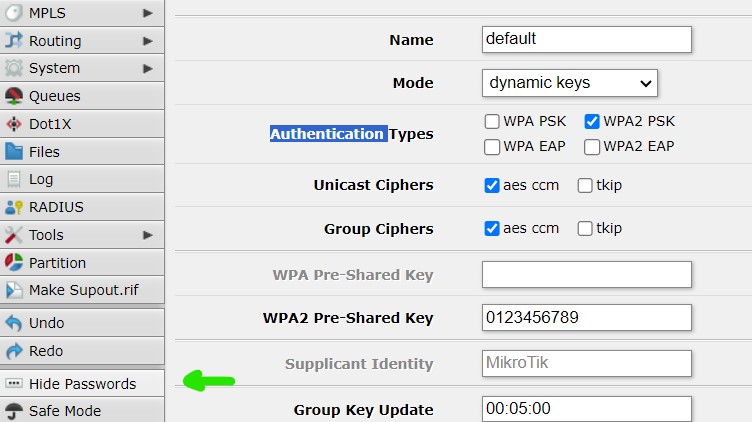Select the Log icon
Image resolution: width=752 pixels, height=422 pixels.
pos(14,179)
